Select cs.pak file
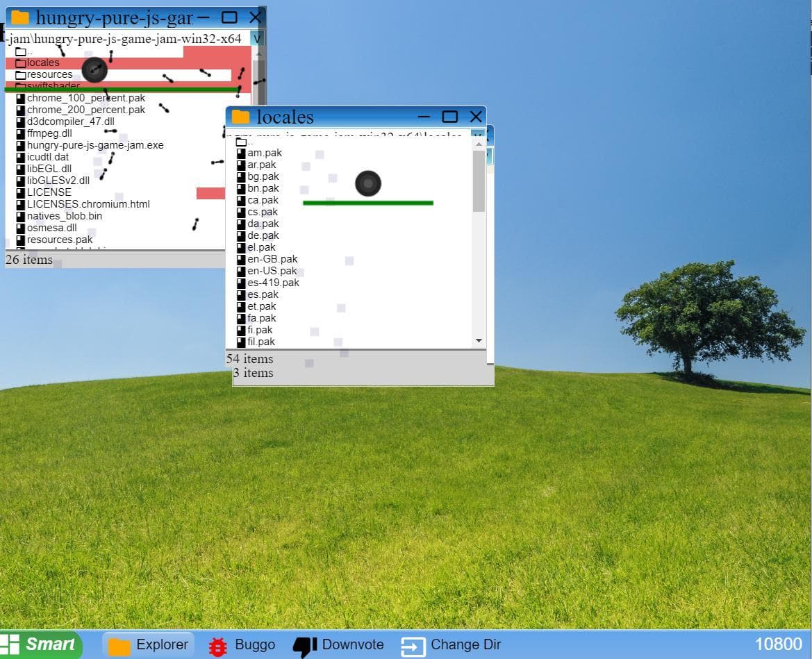The width and height of the screenshot is (812, 659). 258,212
